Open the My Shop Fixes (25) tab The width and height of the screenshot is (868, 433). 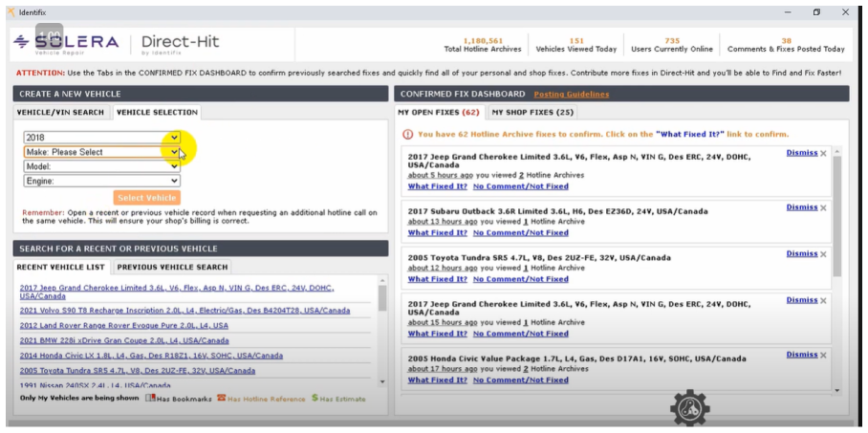click(x=532, y=113)
